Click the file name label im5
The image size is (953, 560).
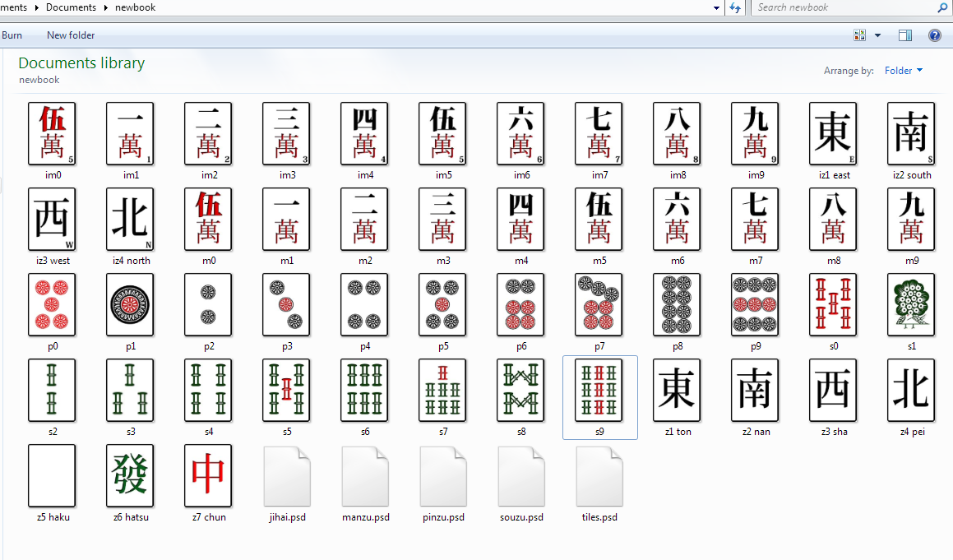click(x=444, y=175)
